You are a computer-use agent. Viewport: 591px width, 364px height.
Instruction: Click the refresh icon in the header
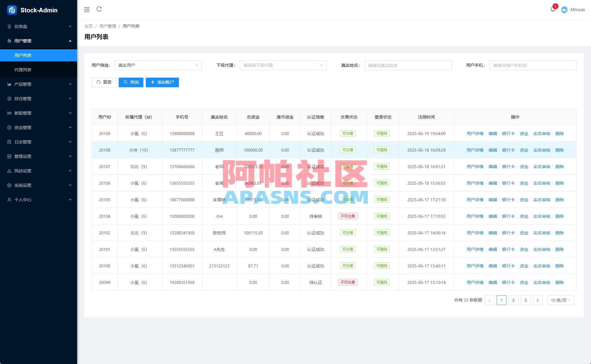tap(99, 9)
